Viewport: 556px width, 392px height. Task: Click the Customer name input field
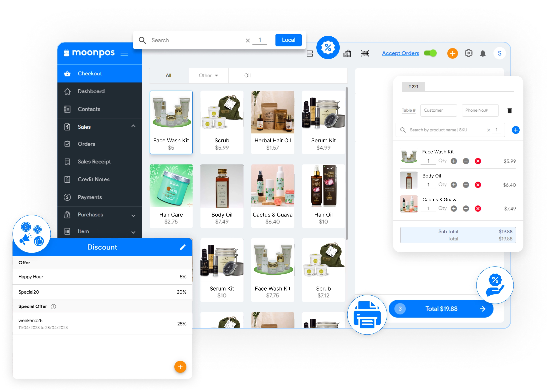[x=438, y=110]
